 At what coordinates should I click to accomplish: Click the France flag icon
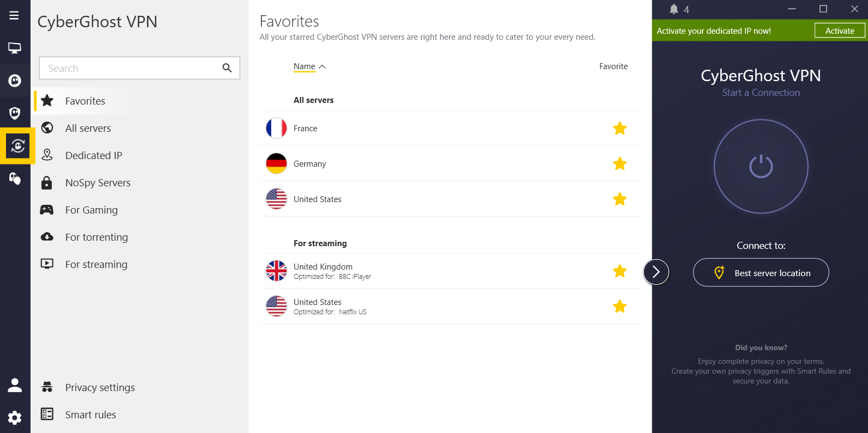point(276,128)
